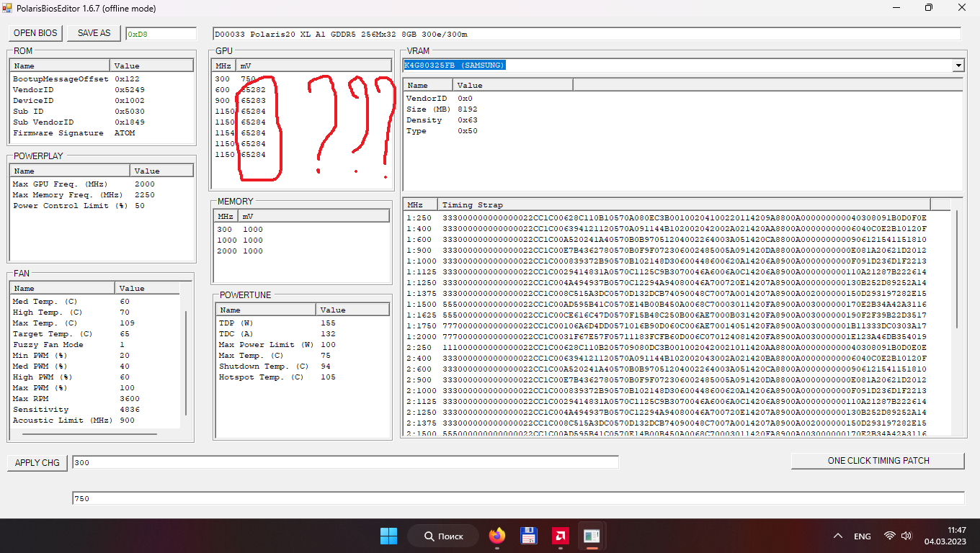Select Max Power Limit (W) row
Viewport: 980px width, 553px height.
303,345
